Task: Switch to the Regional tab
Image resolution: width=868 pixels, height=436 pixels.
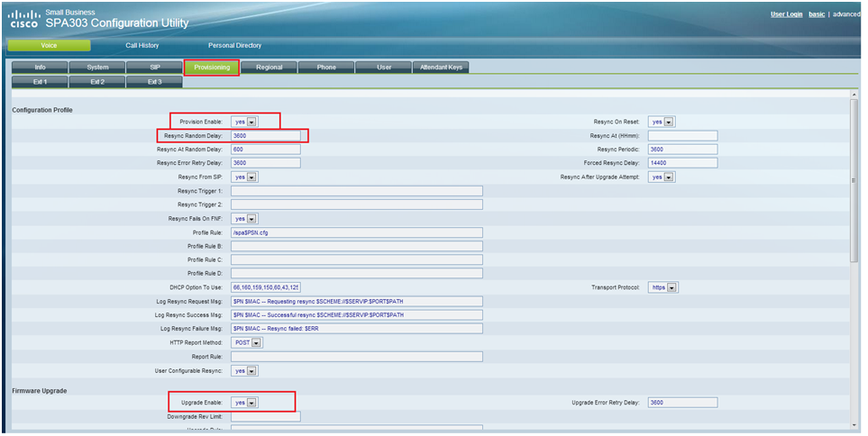Action: tap(269, 68)
